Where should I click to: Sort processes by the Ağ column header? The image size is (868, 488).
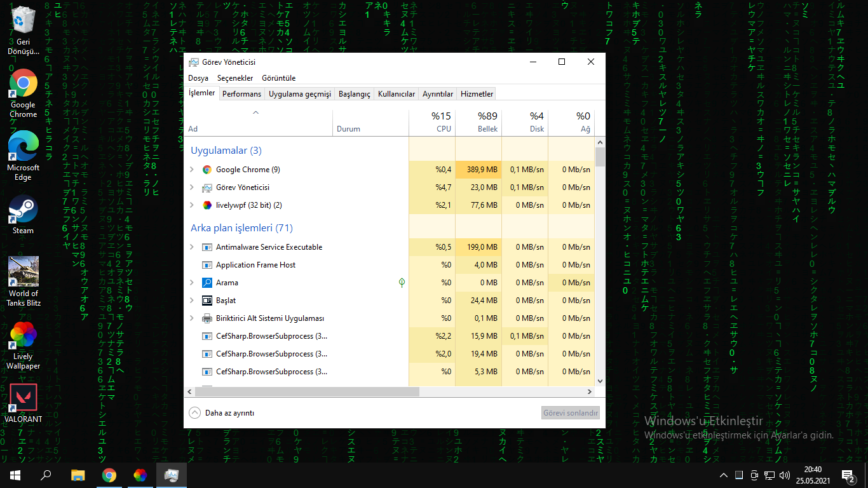click(571, 123)
